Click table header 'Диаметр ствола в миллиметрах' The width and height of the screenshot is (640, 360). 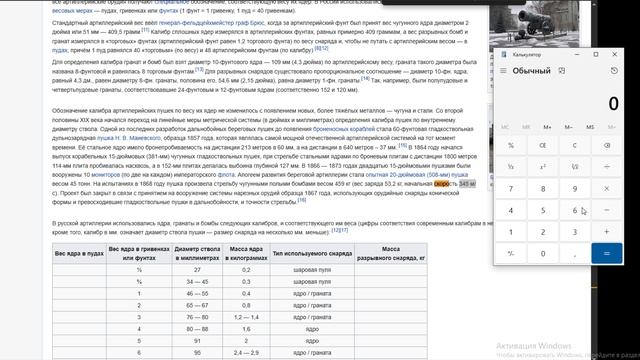click(x=197, y=253)
